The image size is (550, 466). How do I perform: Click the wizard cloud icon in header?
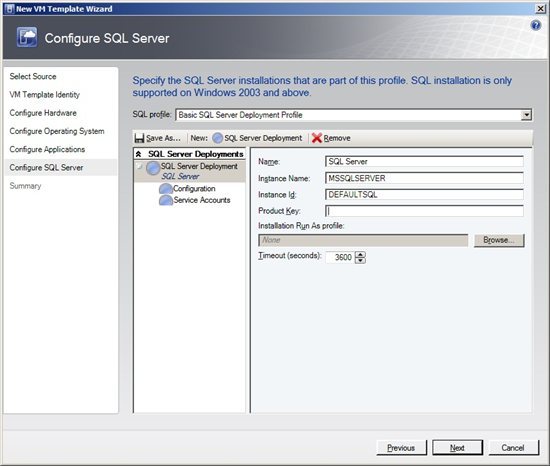click(27, 37)
